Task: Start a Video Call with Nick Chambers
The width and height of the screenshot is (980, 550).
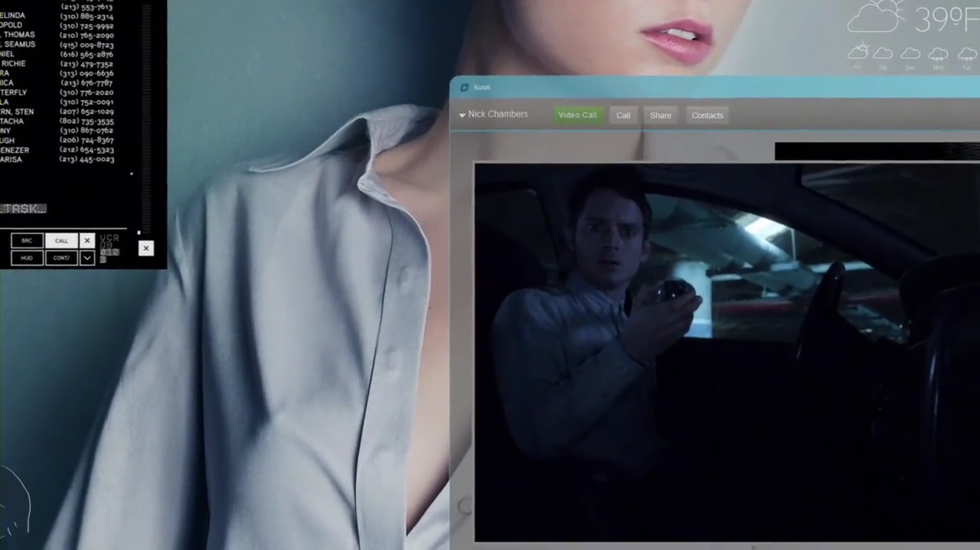Action: 577,115
